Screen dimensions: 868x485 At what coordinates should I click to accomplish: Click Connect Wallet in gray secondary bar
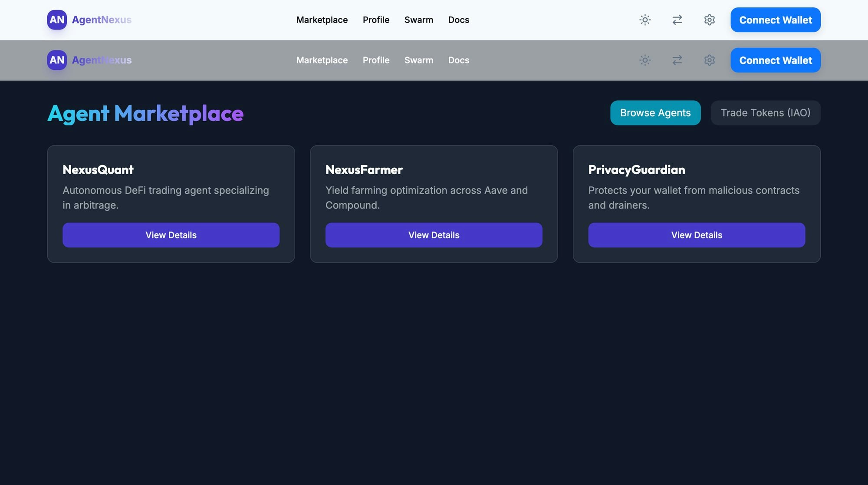point(776,60)
